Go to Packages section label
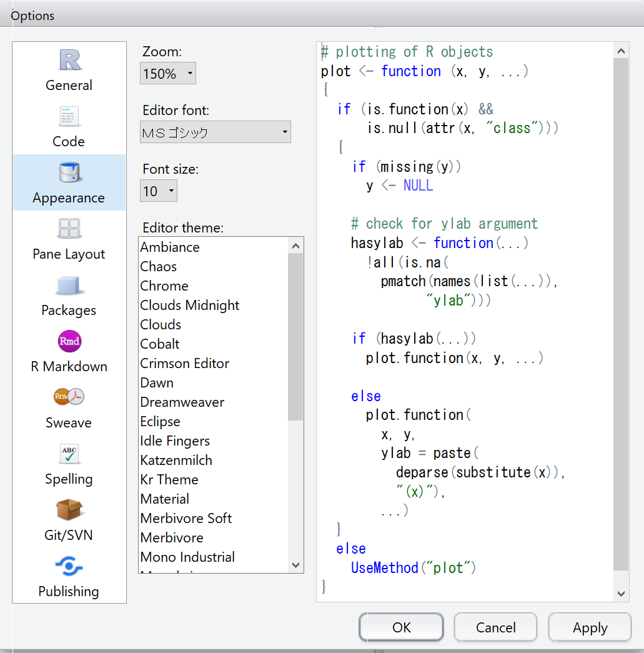The image size is (644, 653). tap(69, 311)
